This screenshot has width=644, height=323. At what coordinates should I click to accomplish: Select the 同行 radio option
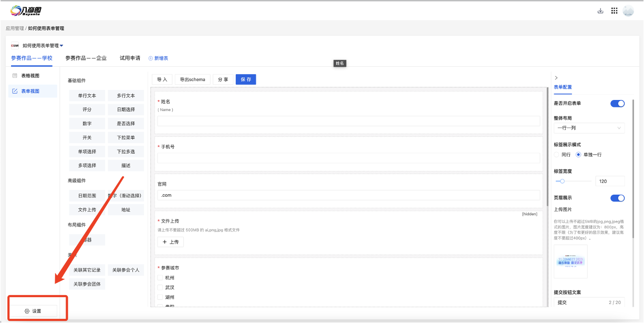557,155
